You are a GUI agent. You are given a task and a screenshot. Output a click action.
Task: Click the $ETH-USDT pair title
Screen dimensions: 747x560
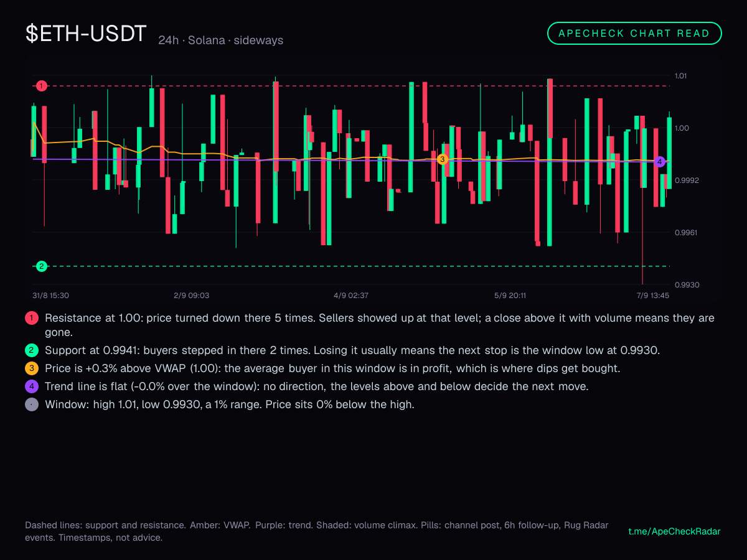coord(86,34)
